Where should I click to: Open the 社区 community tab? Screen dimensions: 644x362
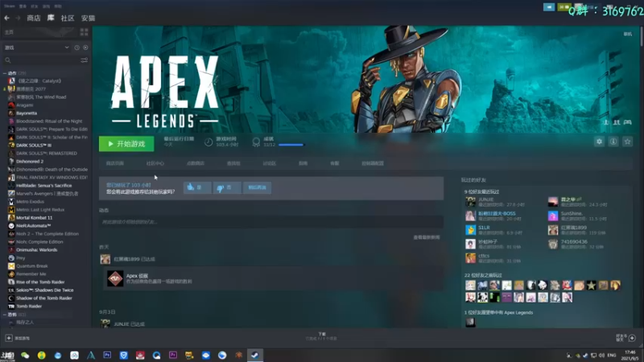[68, 18]
